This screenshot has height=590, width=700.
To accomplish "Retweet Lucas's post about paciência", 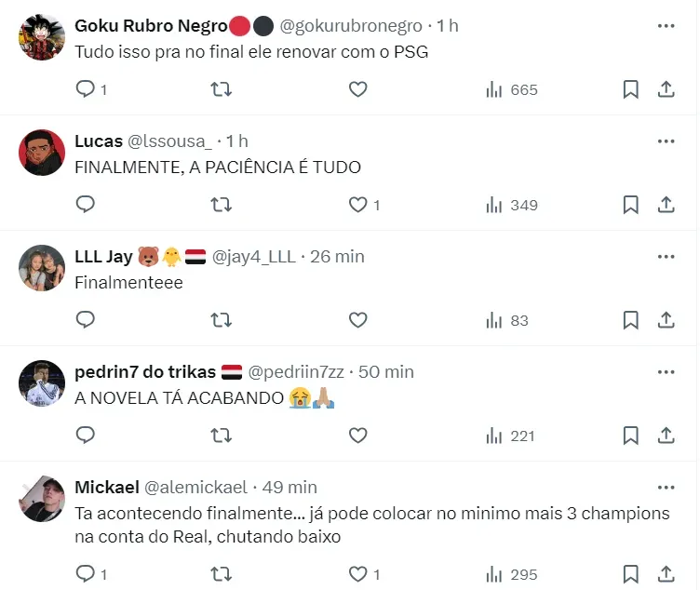I will (x=222, y=205).
